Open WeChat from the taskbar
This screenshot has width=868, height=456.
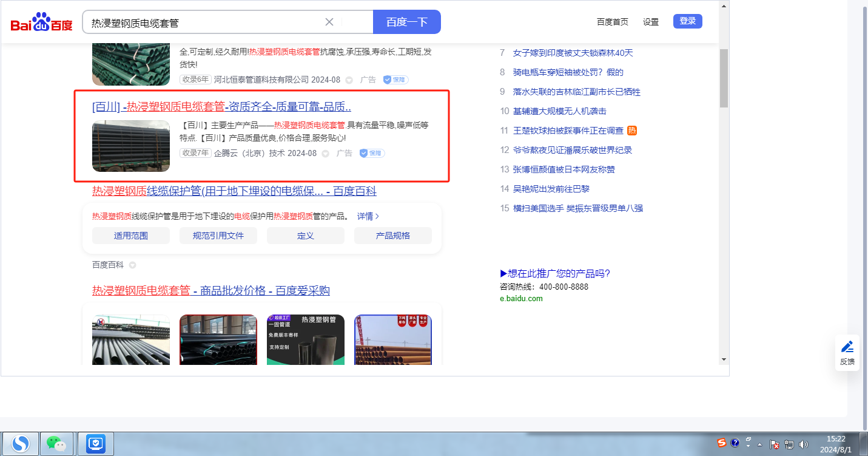coord(56,444)
